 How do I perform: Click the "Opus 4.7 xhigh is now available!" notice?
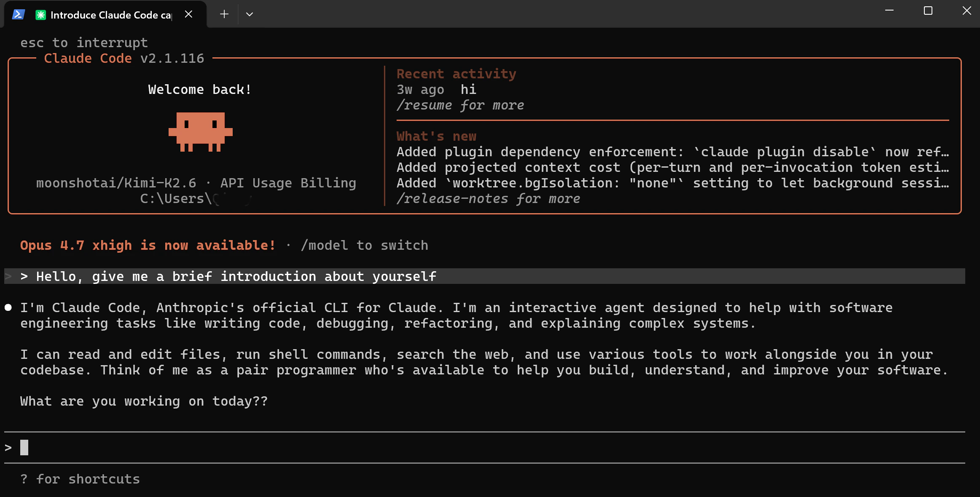point(148,245)
